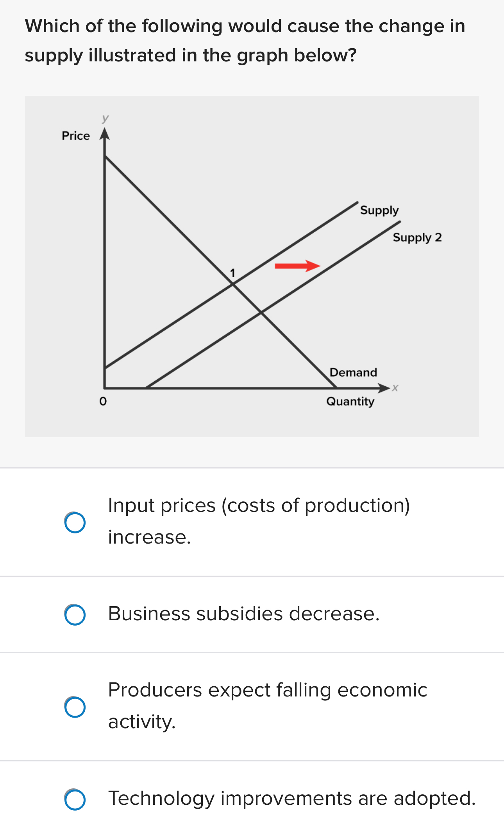
Task: Pick the Technology improvements are adopted option
Action: pos(75,799)
